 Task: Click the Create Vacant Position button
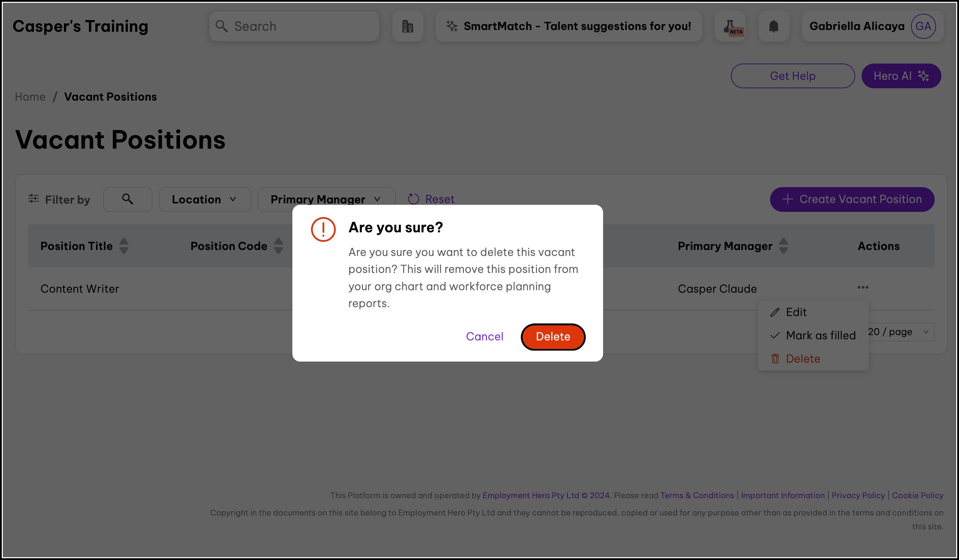click(852, 199)
